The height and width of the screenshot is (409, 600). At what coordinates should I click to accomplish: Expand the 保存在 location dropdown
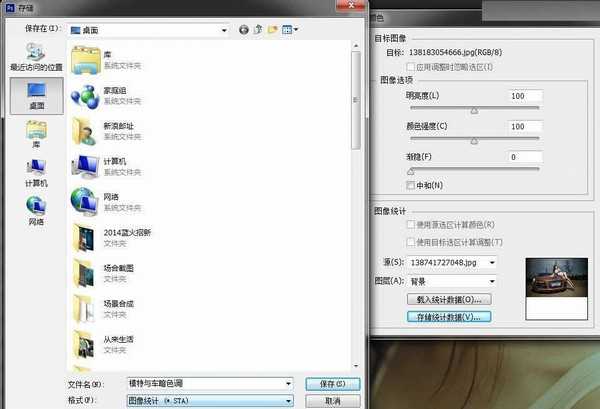224,31
